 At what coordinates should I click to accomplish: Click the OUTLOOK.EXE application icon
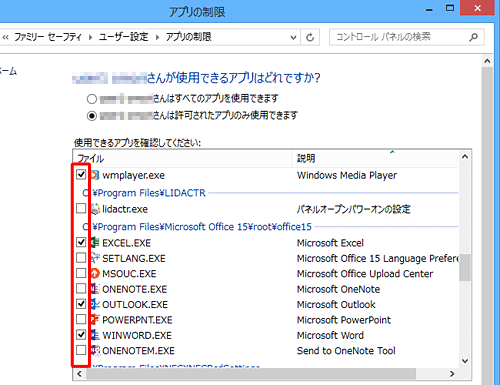(x=95, y=304)
